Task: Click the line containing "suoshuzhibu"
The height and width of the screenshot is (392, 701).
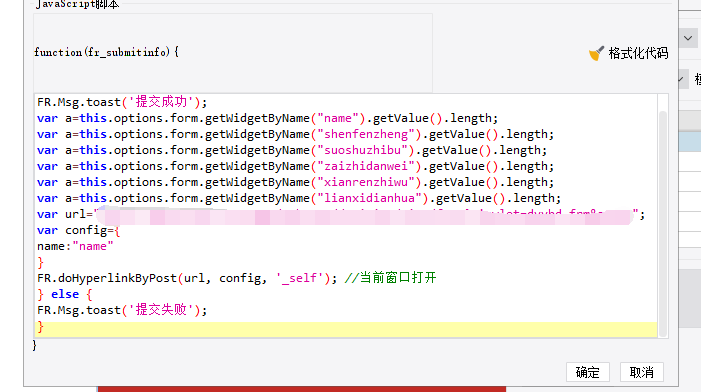Action: point(291,150)
